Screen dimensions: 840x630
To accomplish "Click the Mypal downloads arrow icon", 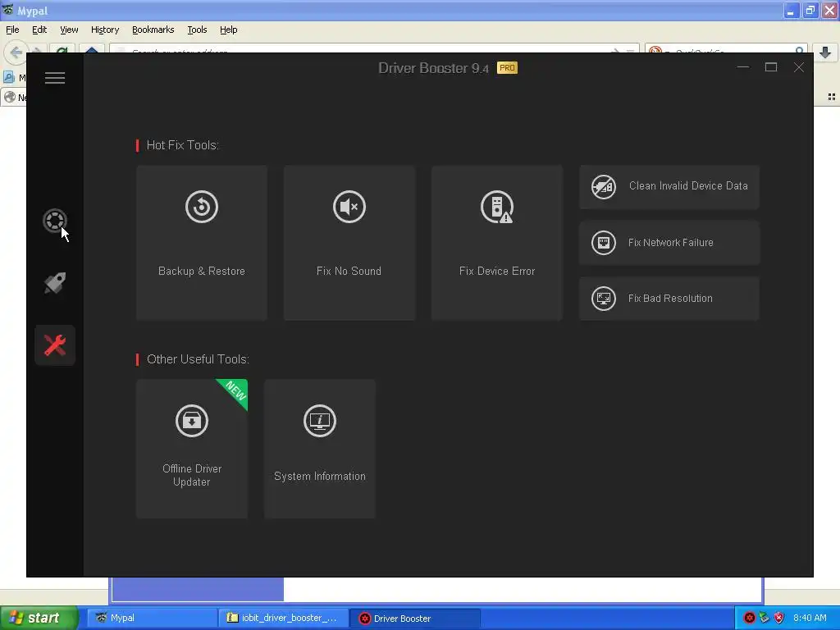I will click(825, 52).
